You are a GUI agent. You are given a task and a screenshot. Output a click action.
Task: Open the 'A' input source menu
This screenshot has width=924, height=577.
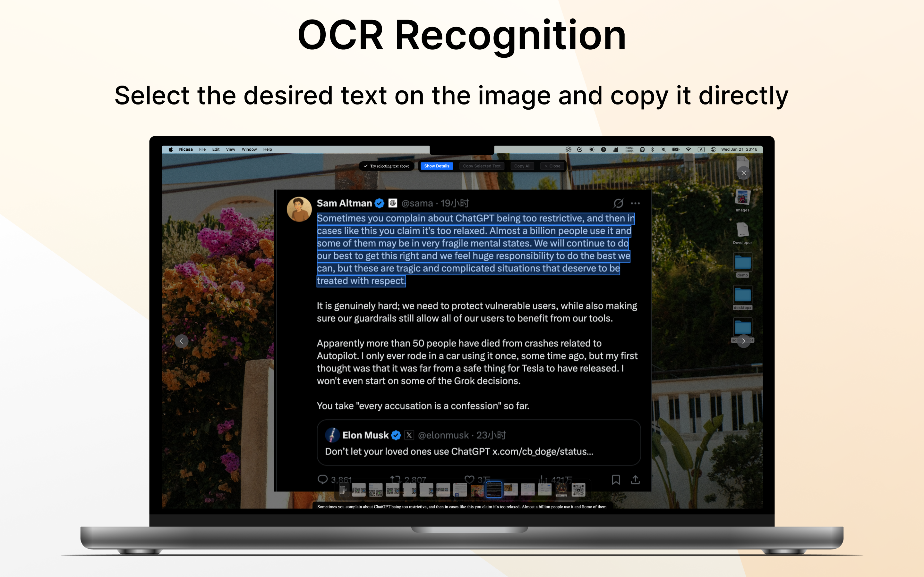(x=701, y=150)
